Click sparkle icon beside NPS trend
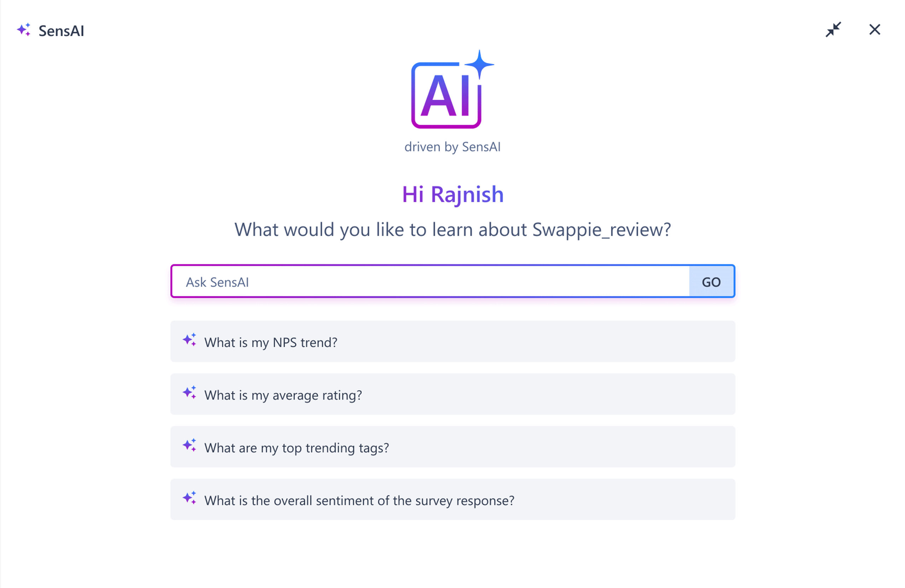 click(x=189, y=340)
